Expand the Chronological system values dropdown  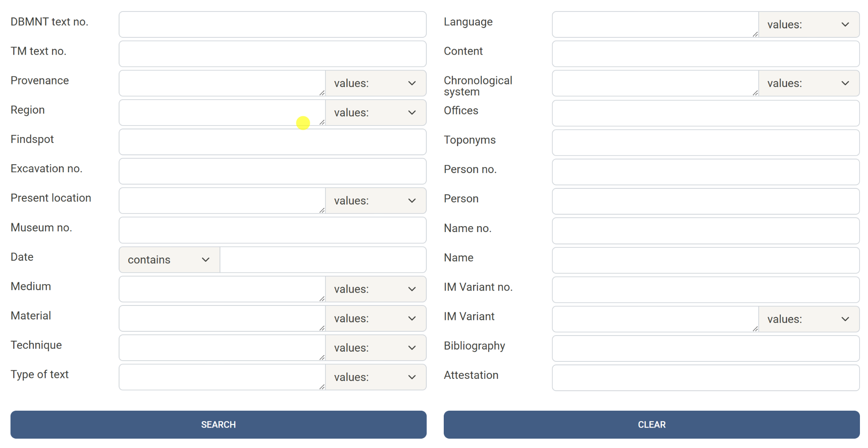pyautogui.click(x=808, y=84)
